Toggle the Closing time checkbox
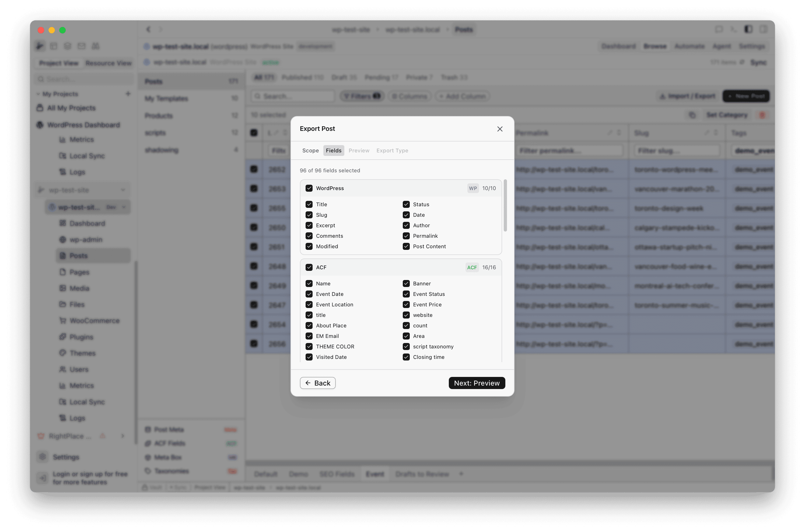Viewport: 805px width, 532px height. point(406,357)
